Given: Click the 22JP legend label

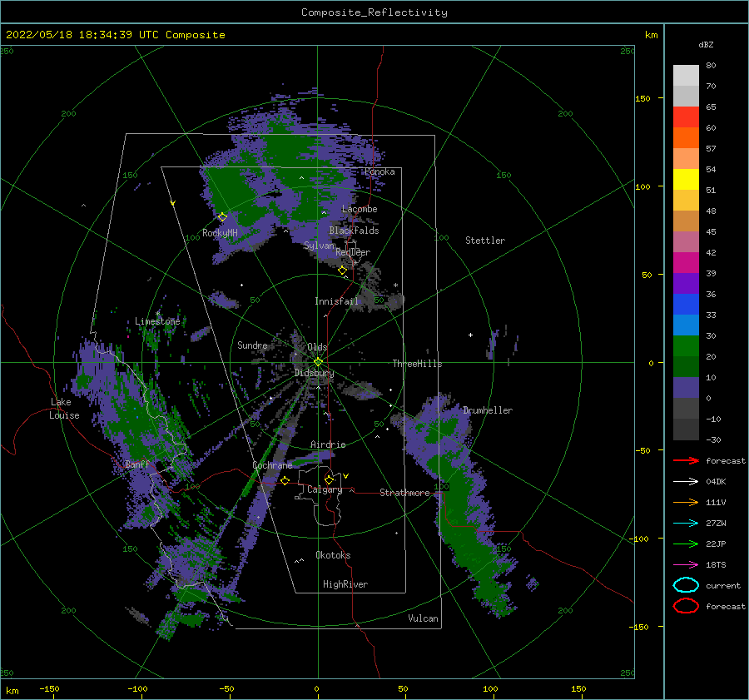Looking at the screenshot, I should tap(716, 544).
